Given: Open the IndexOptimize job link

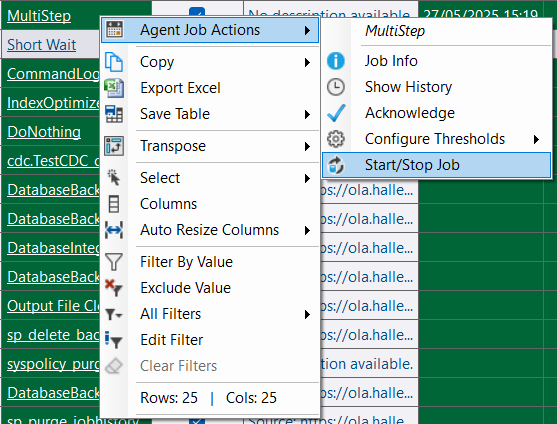Looking at the screenshot, I should tap(53, 103).
